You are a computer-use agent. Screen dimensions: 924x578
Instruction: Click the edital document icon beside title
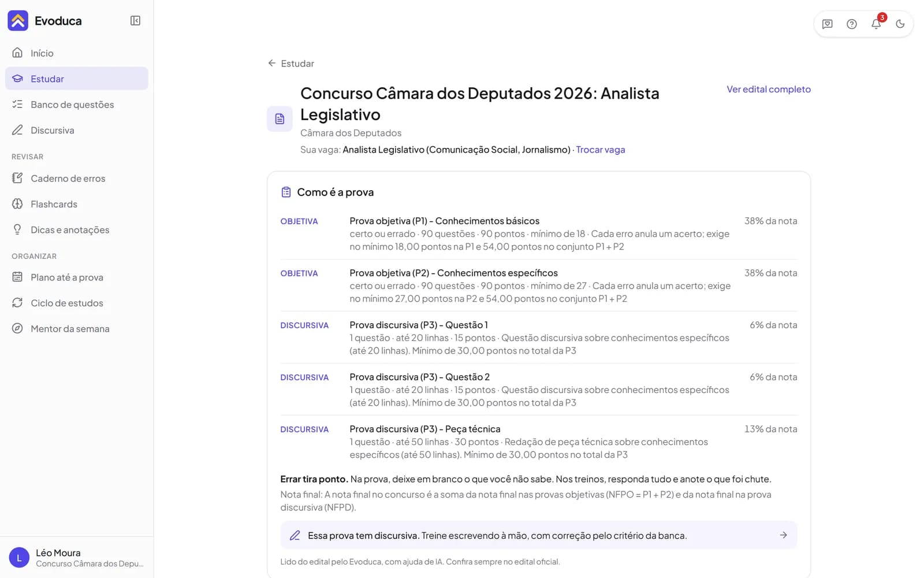coord(280,119)
